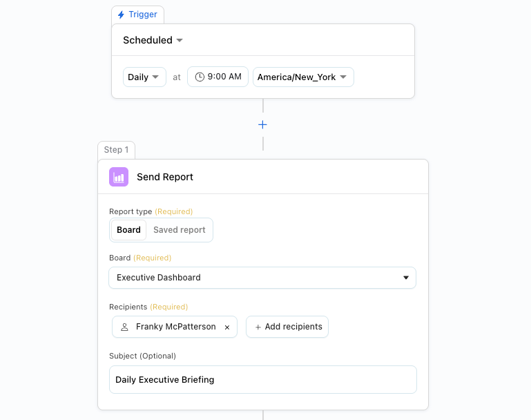The height and width of the screenshot is (420, 531).
Task: Click the Subject input field
Action: point(263,380)
